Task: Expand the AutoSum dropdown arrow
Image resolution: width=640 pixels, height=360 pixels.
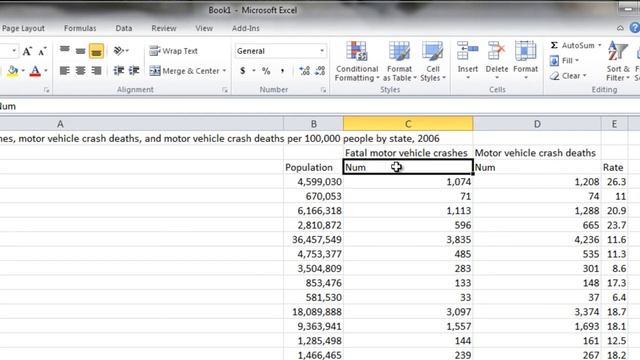Action: [600, 45]
